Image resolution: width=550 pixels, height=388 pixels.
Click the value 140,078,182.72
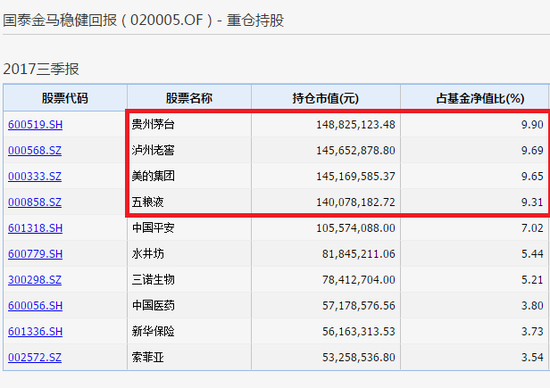coord(356,202)
